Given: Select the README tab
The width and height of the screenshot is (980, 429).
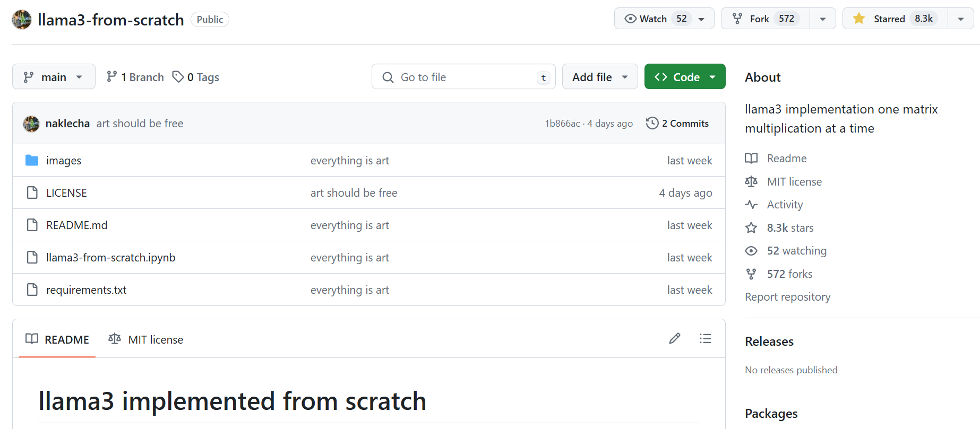Looking at the screenshot, I should tap(57, 339).
